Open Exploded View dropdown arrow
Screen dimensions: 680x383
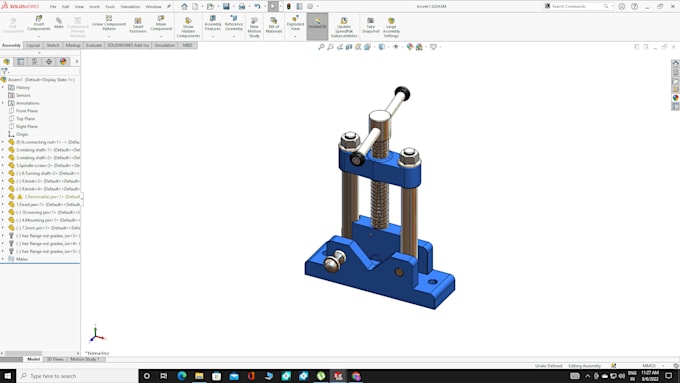click(295, 36)
